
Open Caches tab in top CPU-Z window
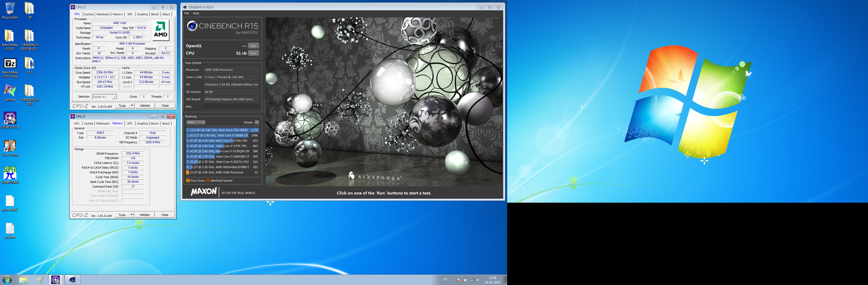point(88,14)
